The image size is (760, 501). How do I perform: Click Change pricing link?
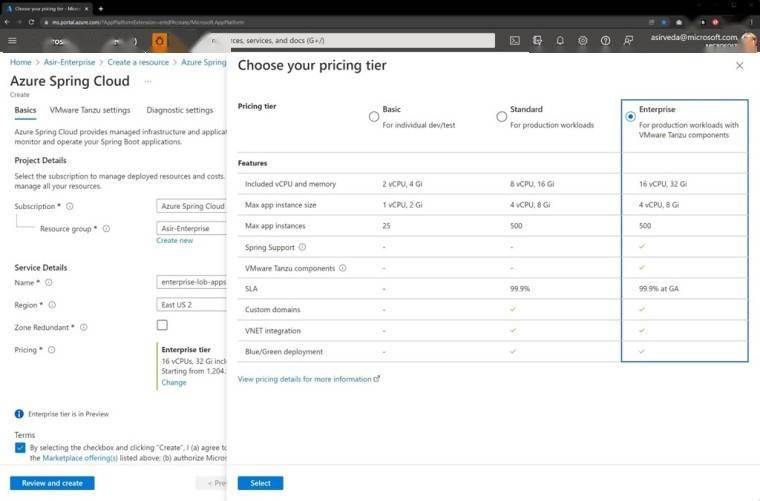[x=174, y=382]
